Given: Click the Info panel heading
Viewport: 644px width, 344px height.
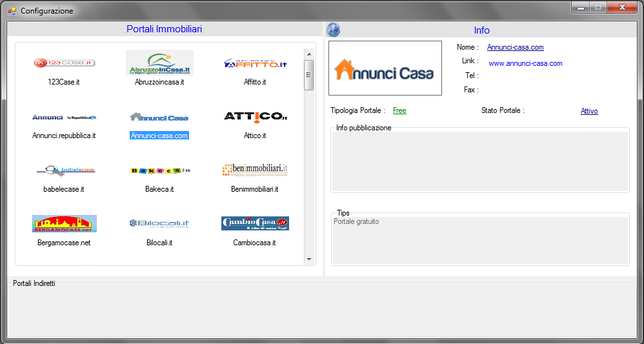Looking at the screenshot, I should pyautogui.click(x=481, y=30).
